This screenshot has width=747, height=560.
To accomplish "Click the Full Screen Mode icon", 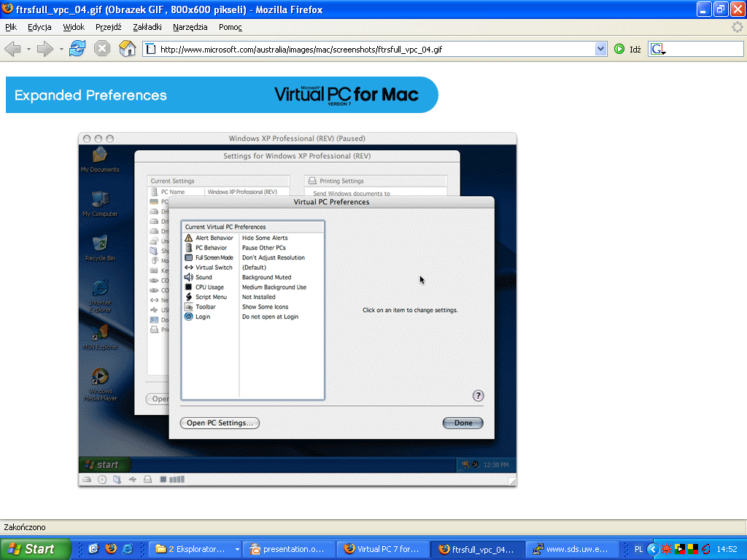I will click(189, 257).
